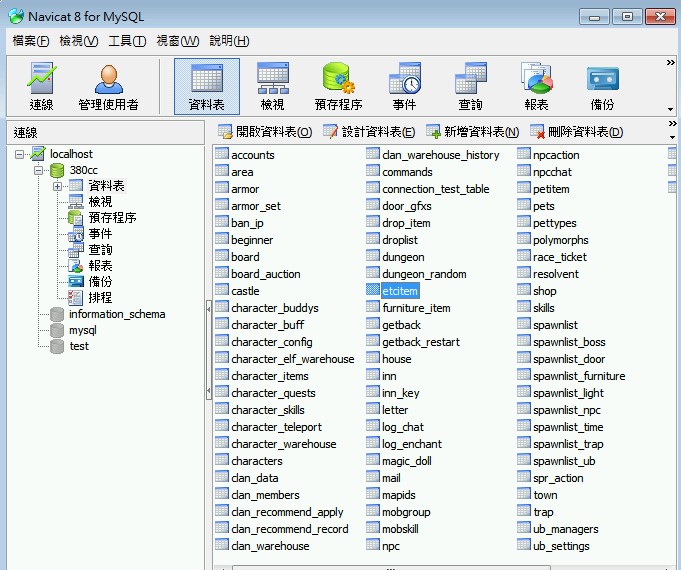The width and height of the screenshot is (681, 570).
Task: Select the highlighted etcitem table
Action: [x=400, y=292]
